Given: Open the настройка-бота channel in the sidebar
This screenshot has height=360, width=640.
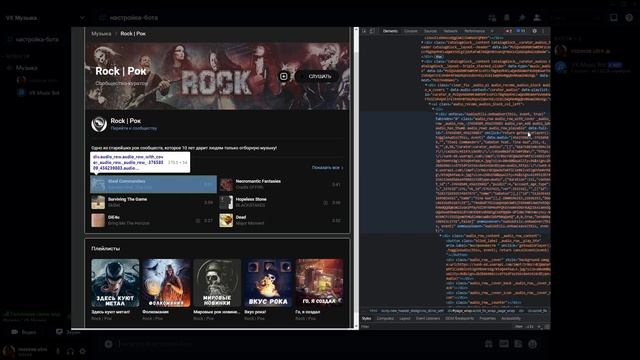Looking at the screenshot, I should 37,40.
